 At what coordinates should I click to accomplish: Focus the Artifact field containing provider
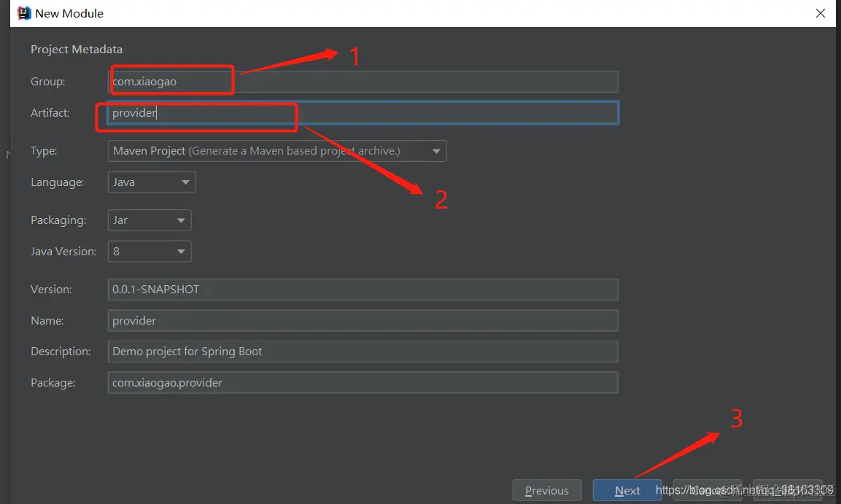pyautogui.click(x=363, y=112)
